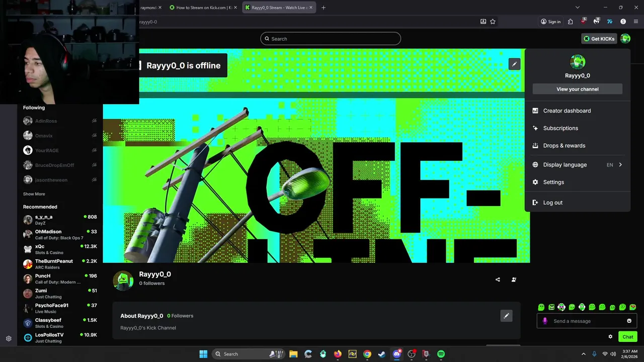This screenshot has height=362, width=644.
Task: Insert the first green blob emote
Action: tap(541, 307)
